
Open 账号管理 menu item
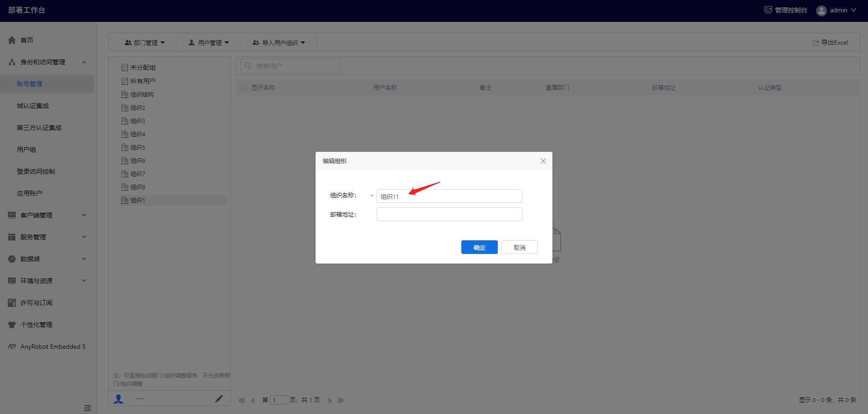47,84
